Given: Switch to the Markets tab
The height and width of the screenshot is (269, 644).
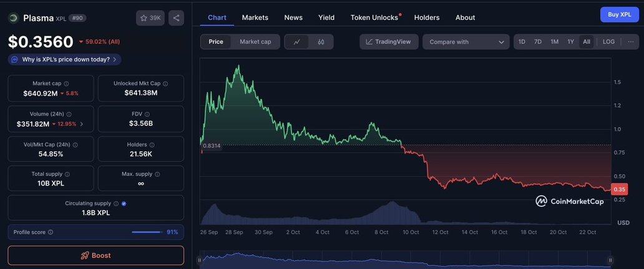Looking at the screenshot, I should point(255,17).
